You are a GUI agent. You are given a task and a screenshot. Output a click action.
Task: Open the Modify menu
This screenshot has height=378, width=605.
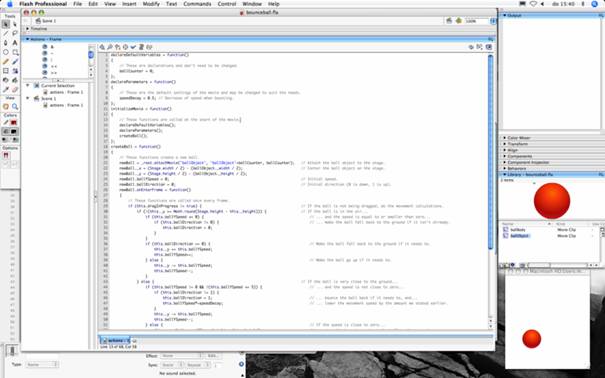151,4
